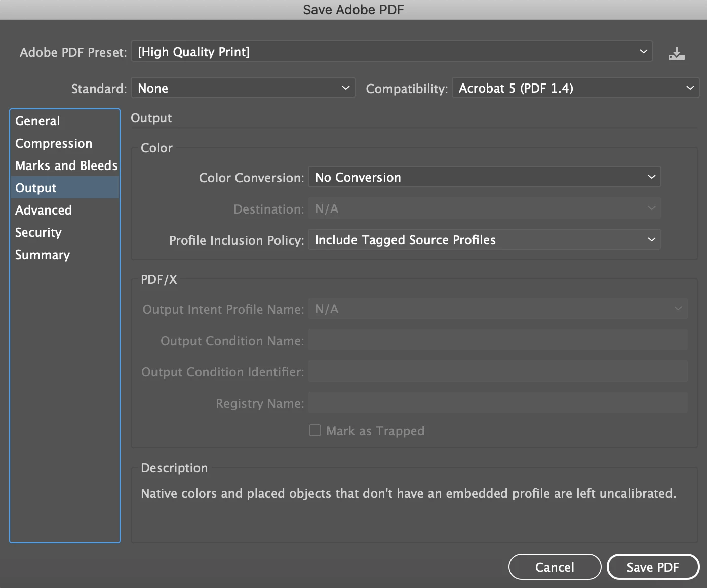Select the Summary category

click(x=65, y=255)
